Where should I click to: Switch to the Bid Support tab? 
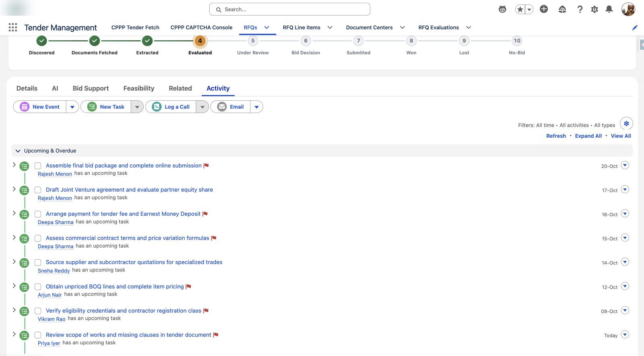point(91,88)
